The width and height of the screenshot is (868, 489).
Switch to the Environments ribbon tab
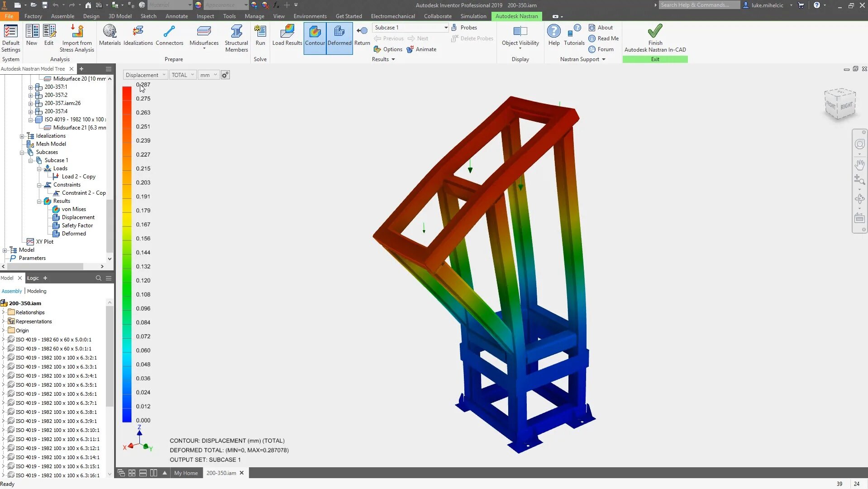tap(310, 16)
